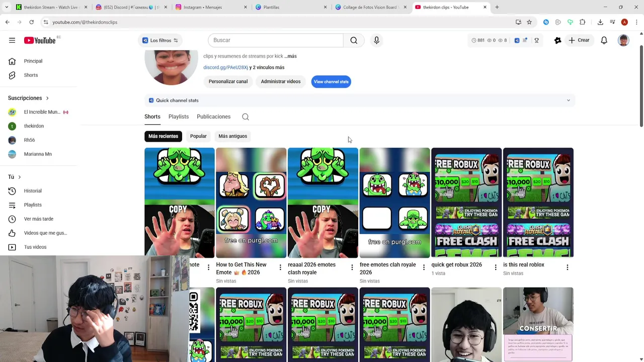Switch to the Plantillas browser tab
This screenshot has width=644, height=362.
click(291, 7)
